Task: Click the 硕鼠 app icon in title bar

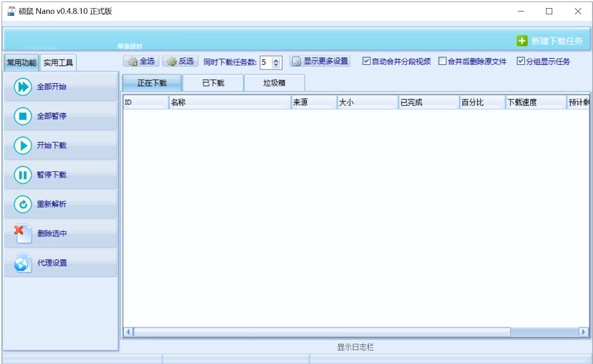Action: point(11,11)
